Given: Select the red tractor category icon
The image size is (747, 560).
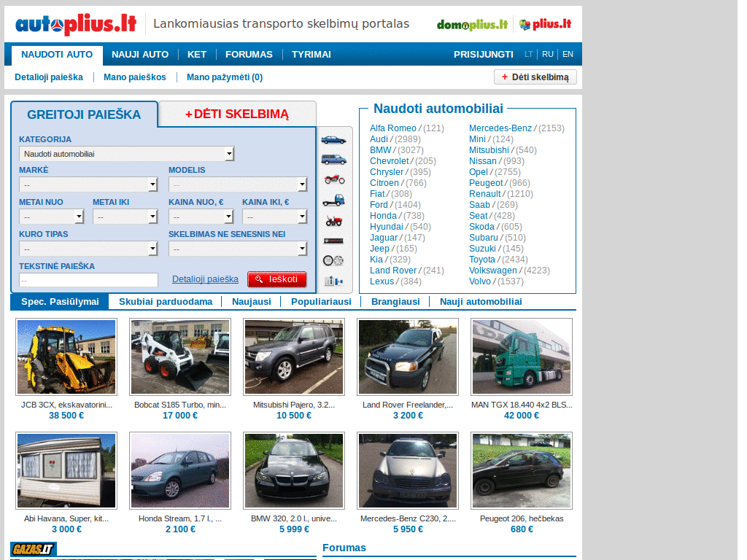Looking at the screenshot, I should [334, 220].
